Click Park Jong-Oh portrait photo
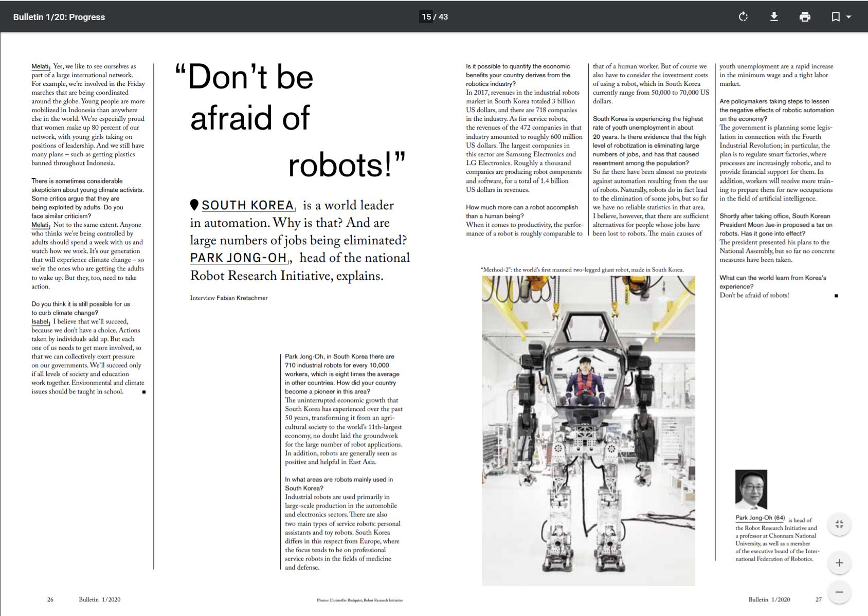This screenshot has height=616, width=868. (x=751, y=489)
